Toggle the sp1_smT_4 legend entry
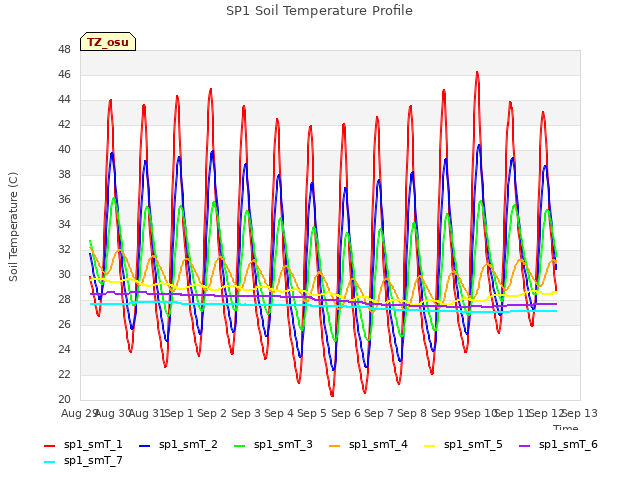 pyautogui.click(x=368, y=444)
